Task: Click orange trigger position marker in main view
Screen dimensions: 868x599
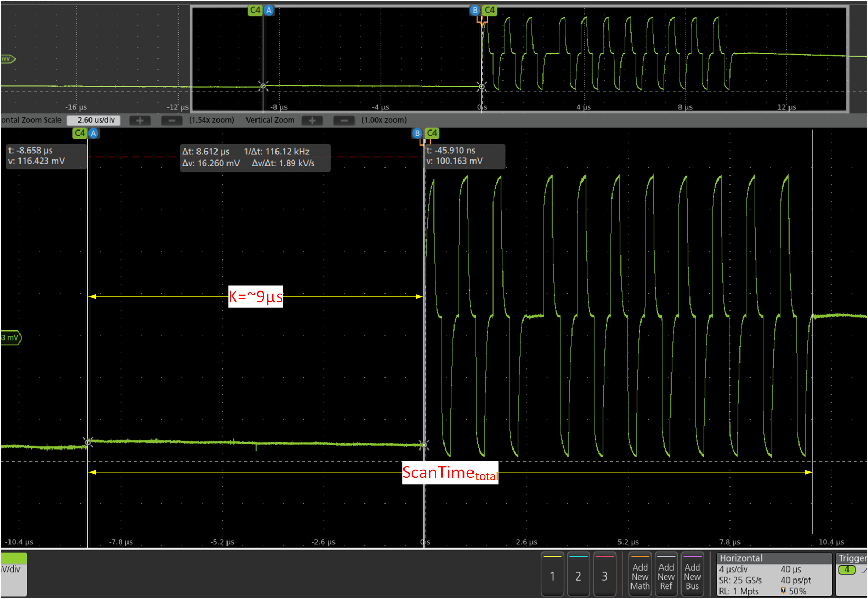Action: pos(425,142)
